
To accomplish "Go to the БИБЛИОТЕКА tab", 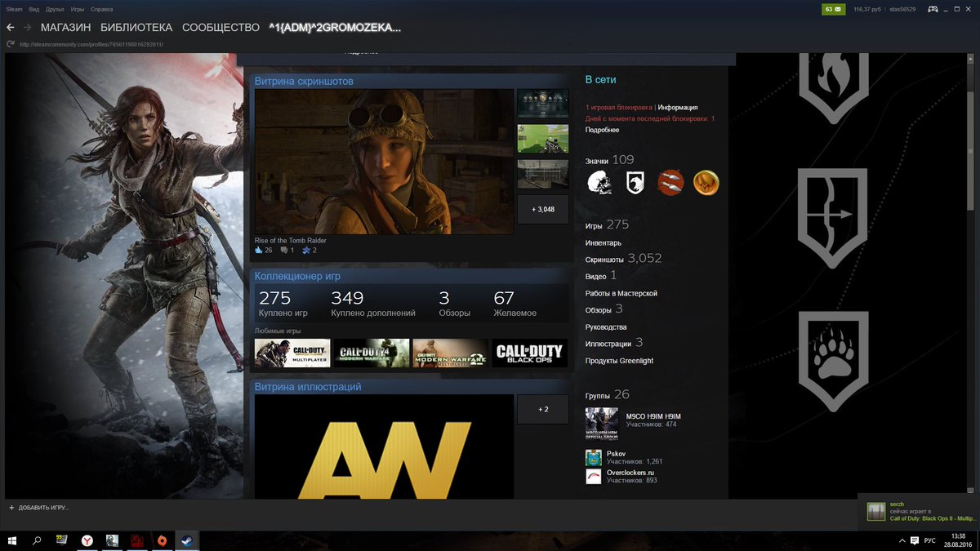I will [x=136, y=28].
